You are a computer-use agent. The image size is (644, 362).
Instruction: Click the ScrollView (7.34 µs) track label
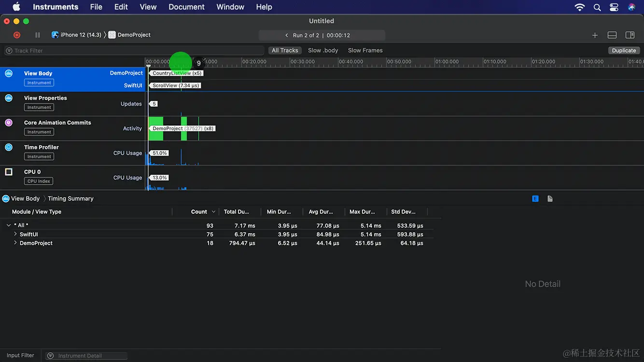click(x=176, y=85)
